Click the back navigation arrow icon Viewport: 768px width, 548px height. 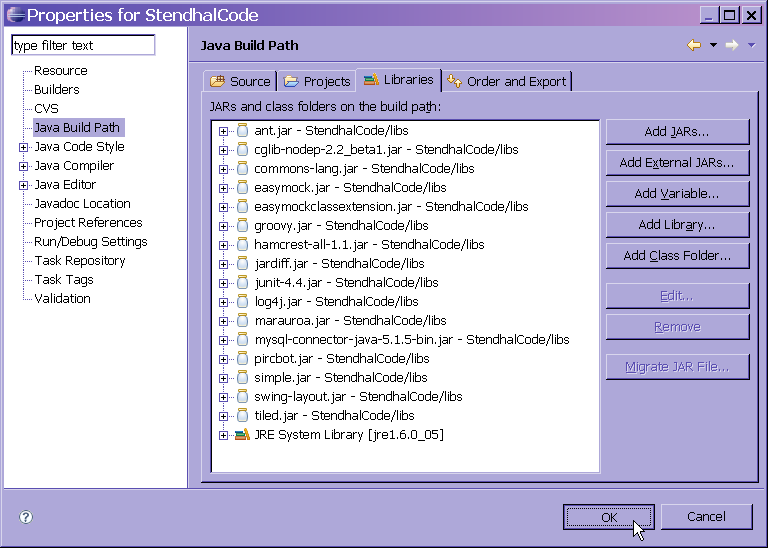pyautogui.click(x=694, y=45)
